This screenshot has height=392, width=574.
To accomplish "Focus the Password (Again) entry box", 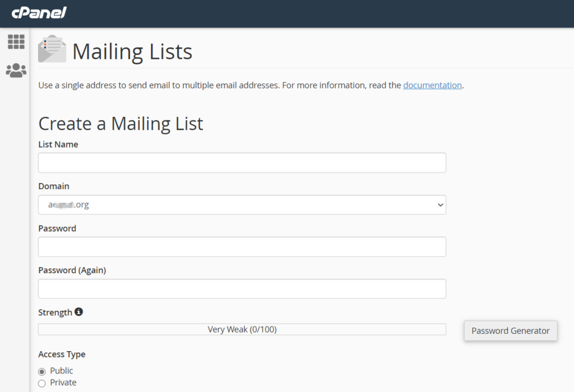I will point(242,289).
